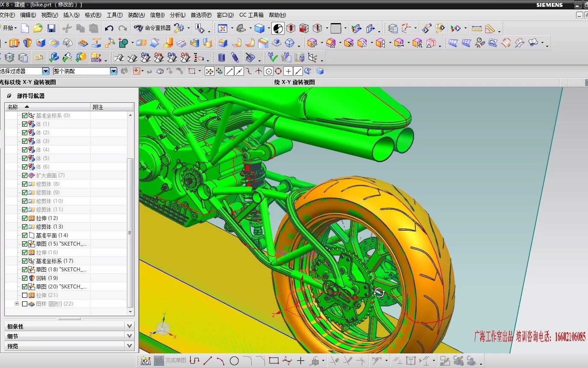Viewport: 588px width, 368px height.
Task: Check the 图样 [圆形] (22) checkbox
Action: click(x=25, y=304)
